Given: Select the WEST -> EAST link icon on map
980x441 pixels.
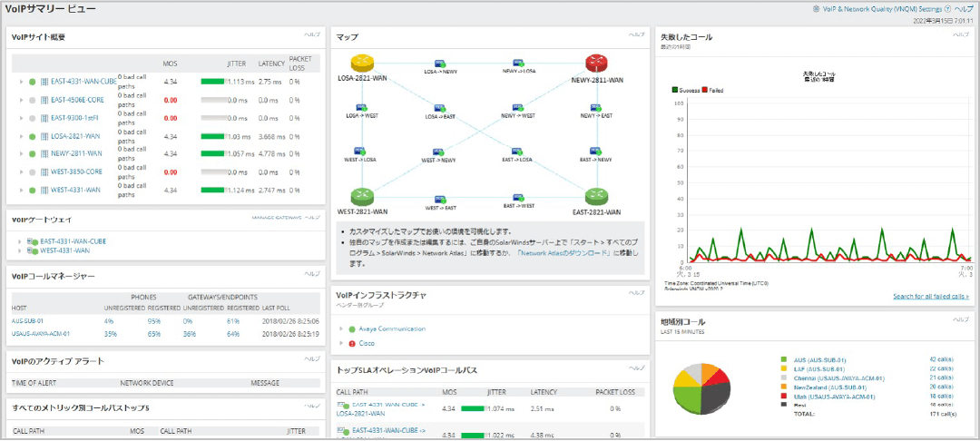Looking at the screenshot, I should 440,198.
